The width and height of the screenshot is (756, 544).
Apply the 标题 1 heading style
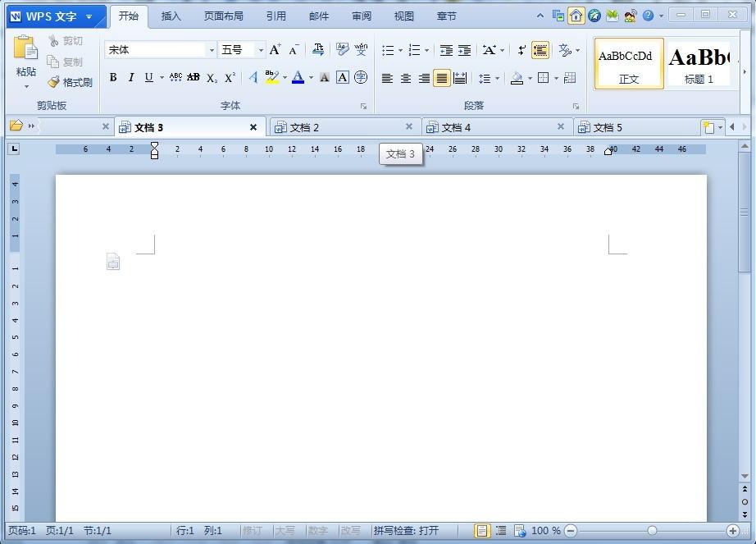point(699,66)
